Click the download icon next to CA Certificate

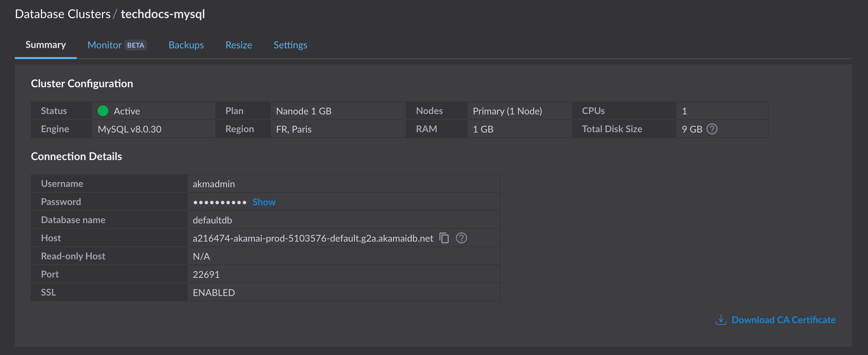[721, 320]
